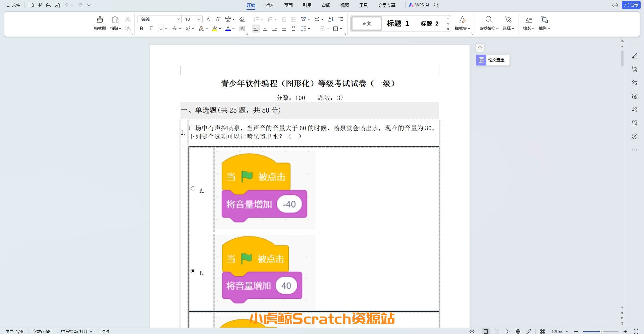Open font color dropdown arrow
Screen dimensions: 644x334
pyautogui.click(x=233, y=29)
